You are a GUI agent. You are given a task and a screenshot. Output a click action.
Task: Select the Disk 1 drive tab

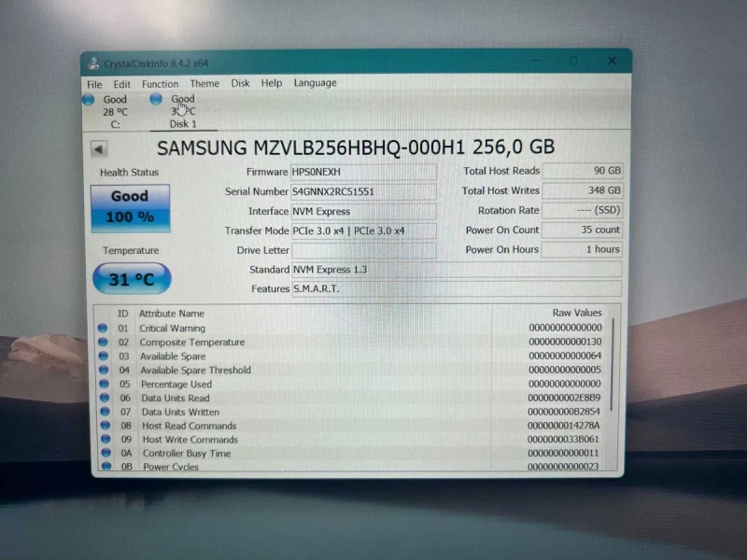(x=183, y=111)
